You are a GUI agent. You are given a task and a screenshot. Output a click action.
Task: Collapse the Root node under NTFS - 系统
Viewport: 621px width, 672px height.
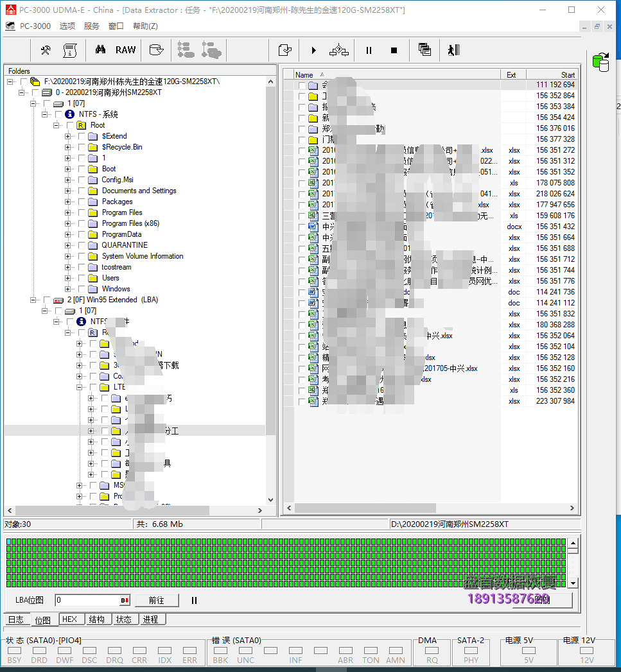pos(56,125)
